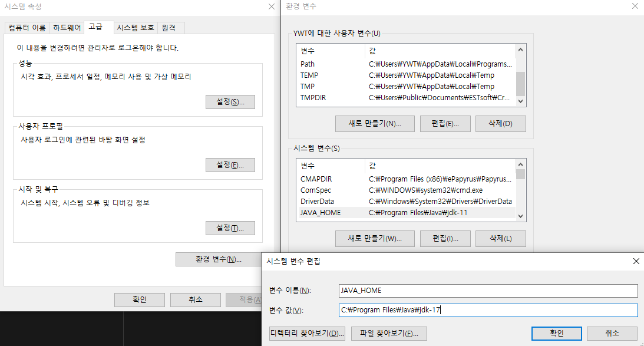Switch to the 하드웨어 tab
Viewport: 644px width, 346px height.
click(67, 28)
